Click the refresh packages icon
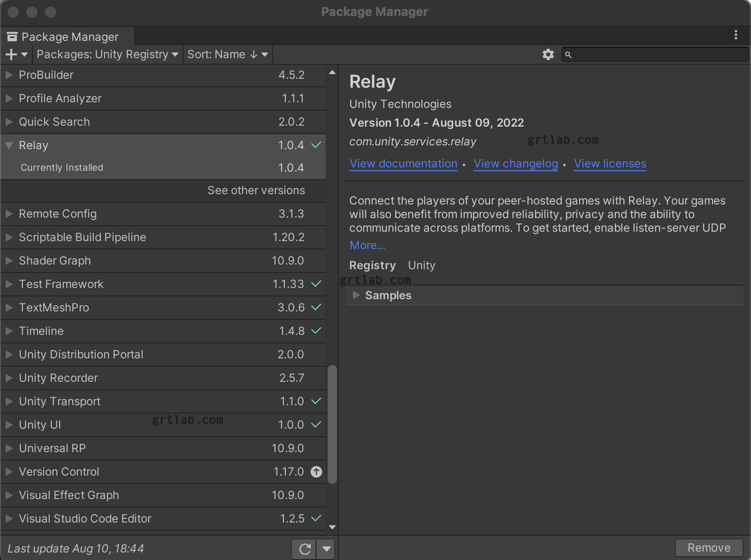 coord(304,548)
